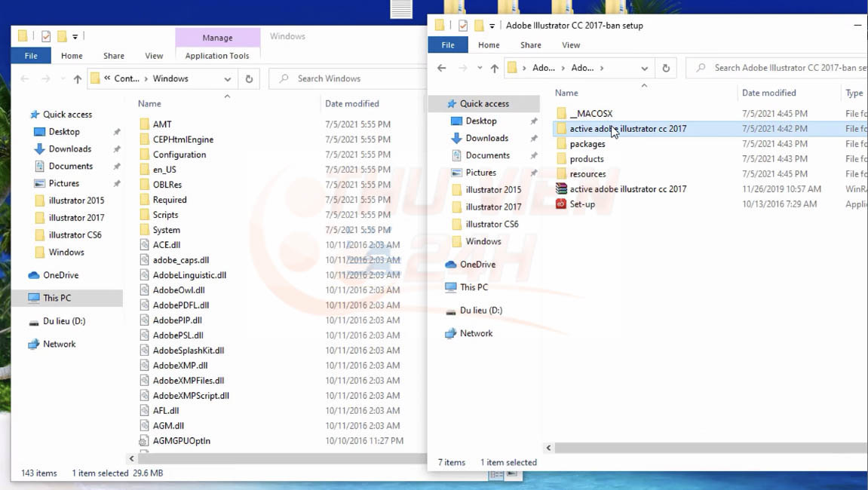Select the AdobeLinguistic.dll file name
This screenshot has width=868, height=490.
click(190, 275)
